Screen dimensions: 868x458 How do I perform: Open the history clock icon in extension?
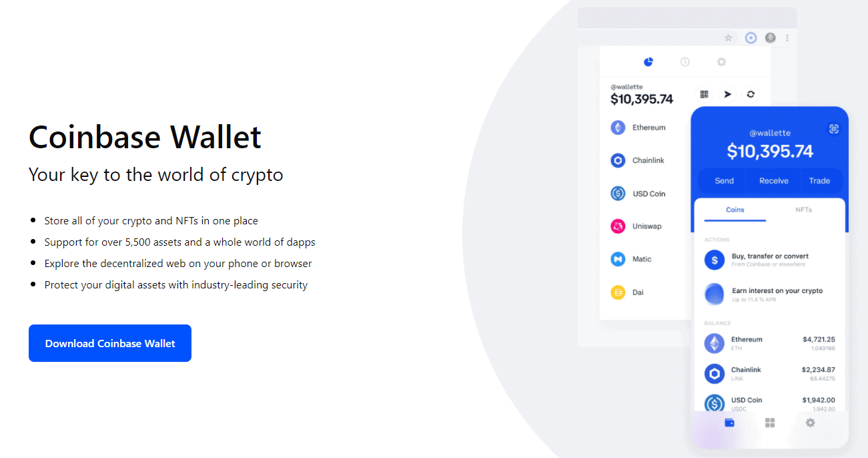coord(685,62)
